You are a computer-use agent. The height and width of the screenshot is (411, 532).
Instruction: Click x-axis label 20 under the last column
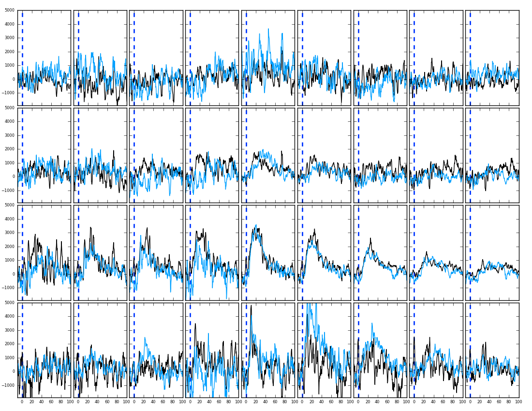(x=479, y=402)
